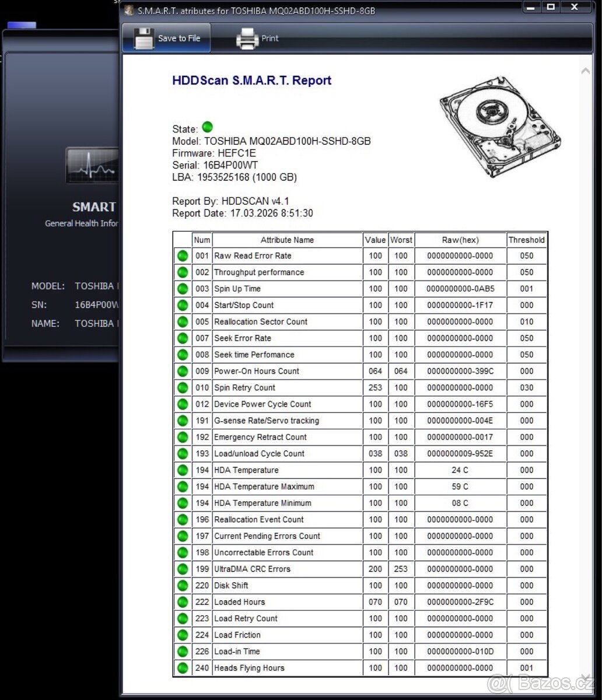Click the General Health Info text in back window

click(x=82, y=223)
